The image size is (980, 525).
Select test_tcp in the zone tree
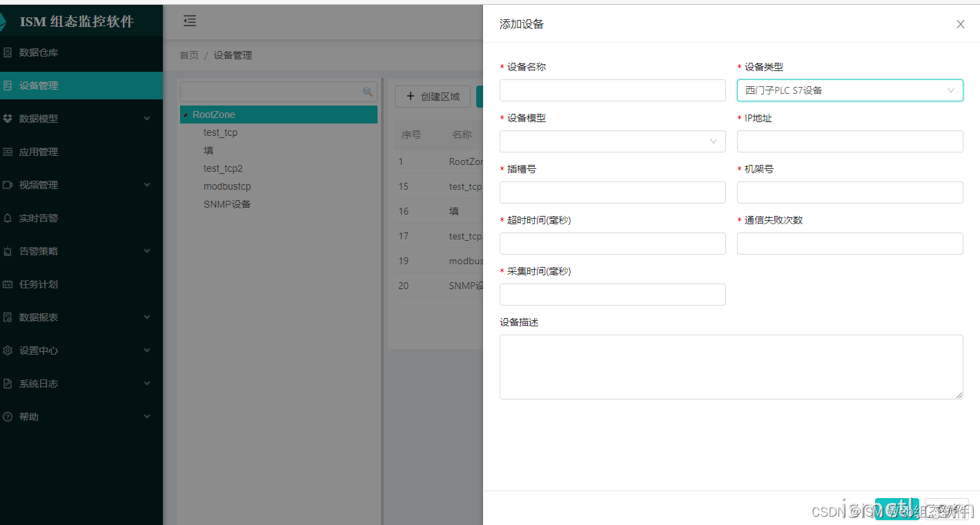[220, 132]
